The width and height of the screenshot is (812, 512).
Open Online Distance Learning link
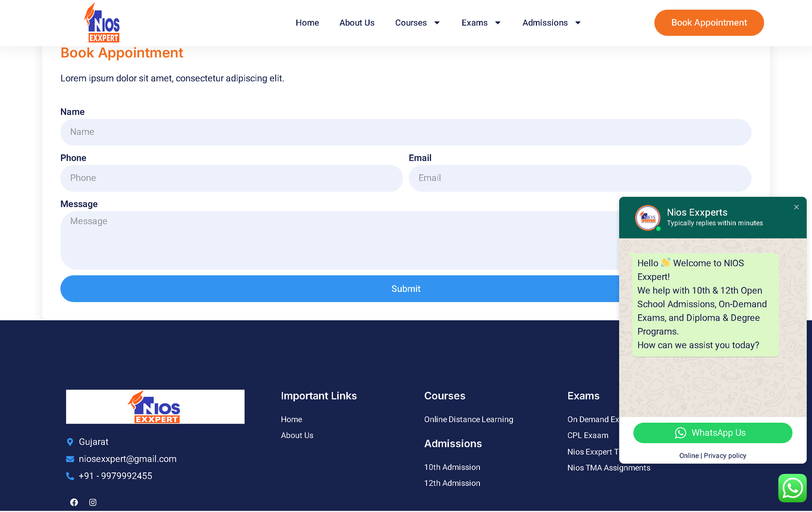(469, 419)
